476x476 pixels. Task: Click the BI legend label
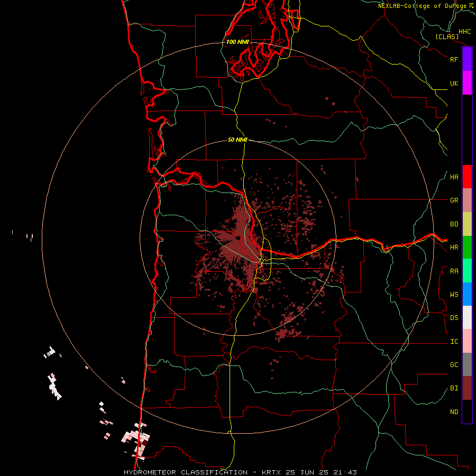(x=454, y=388)
